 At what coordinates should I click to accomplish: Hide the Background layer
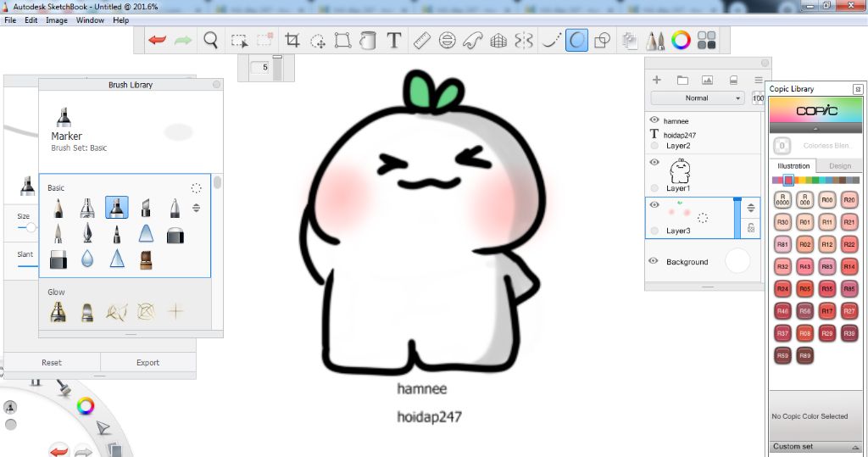654,261
